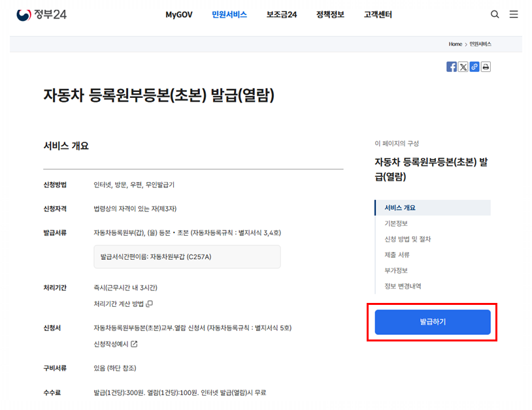The height and width of the screenshot is (410, 532).
Task: Go back via the Home breadcrumb link
Action: pos(455,44)
